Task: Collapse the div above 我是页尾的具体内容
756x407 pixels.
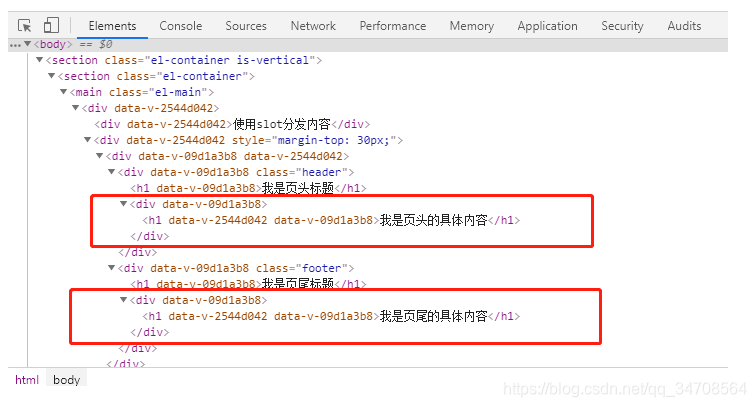Action: (123, 299)
